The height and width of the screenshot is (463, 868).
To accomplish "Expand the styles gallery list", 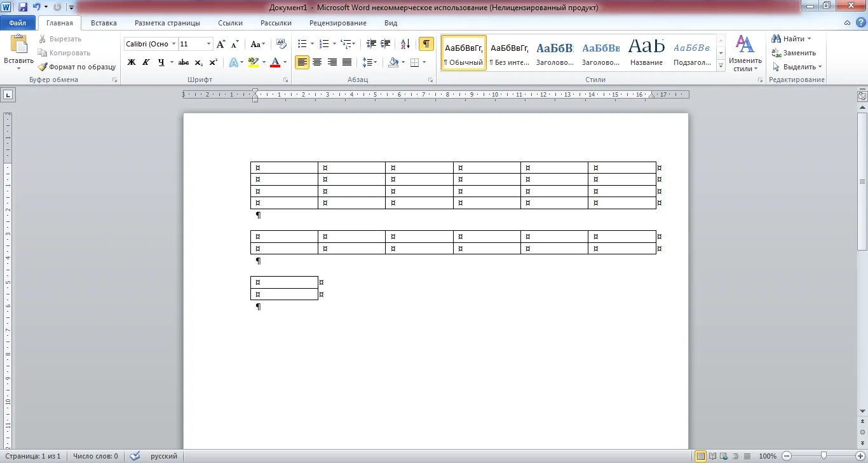I will click(x=721, y=66).
